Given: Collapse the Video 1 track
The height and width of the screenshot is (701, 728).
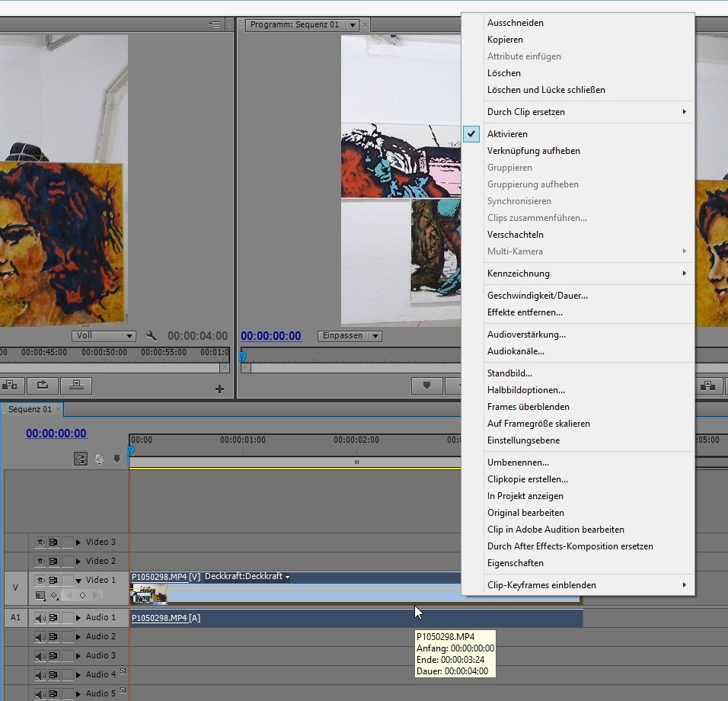Looking at the screenshot, I should click(x=78, y=580).
